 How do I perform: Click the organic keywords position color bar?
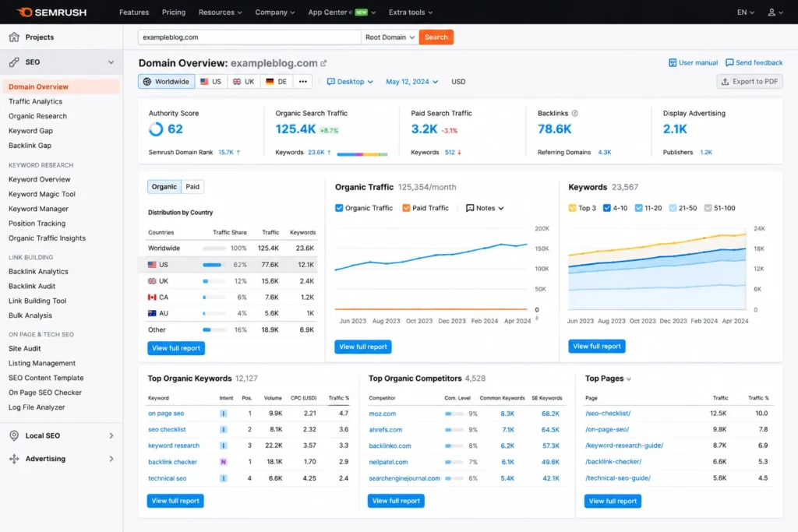click(x=362, y=153)
